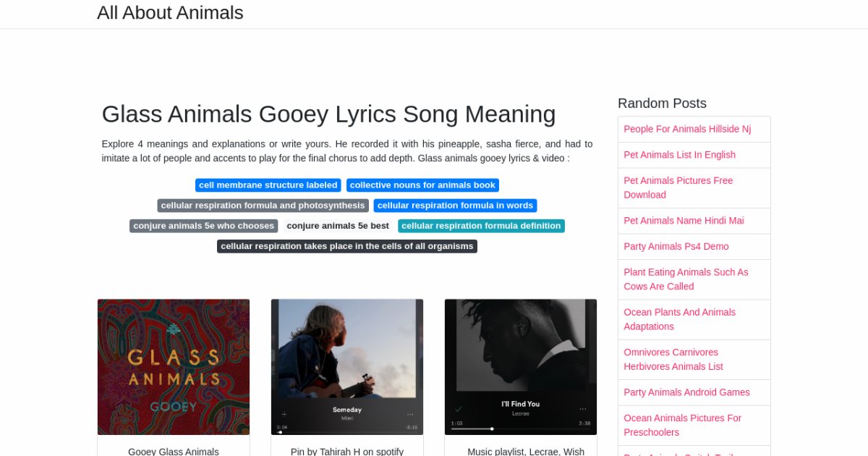The width and height of the screenshot is (868, 456).
Task: Open 'People For Animals Hillside Nj' post
Action: click(687, 129)
